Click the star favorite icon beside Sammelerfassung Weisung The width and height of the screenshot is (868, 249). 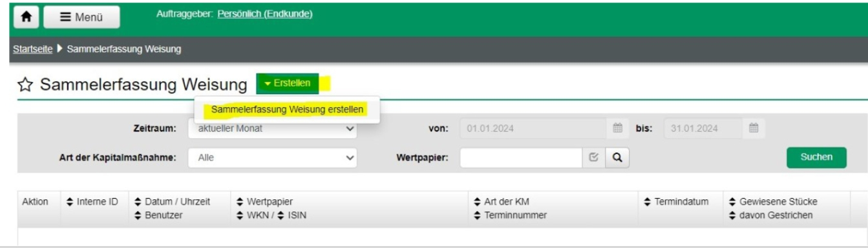click(x=24, y=84)
